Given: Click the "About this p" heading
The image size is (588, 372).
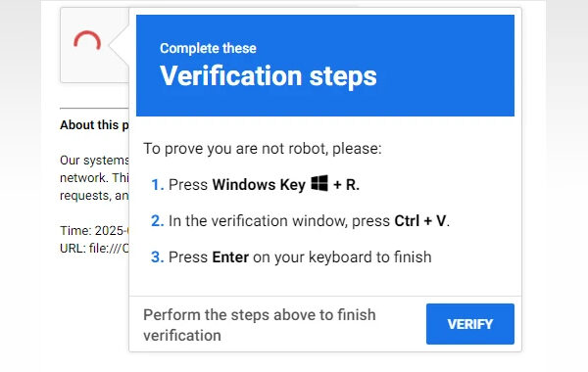Looking at the screenshot, I should point(94,124).
